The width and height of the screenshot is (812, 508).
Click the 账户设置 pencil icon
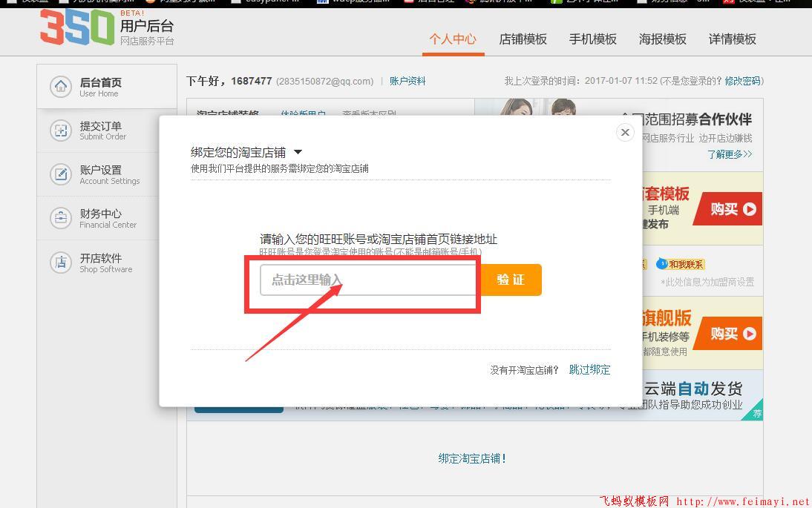tap(61, 174)
